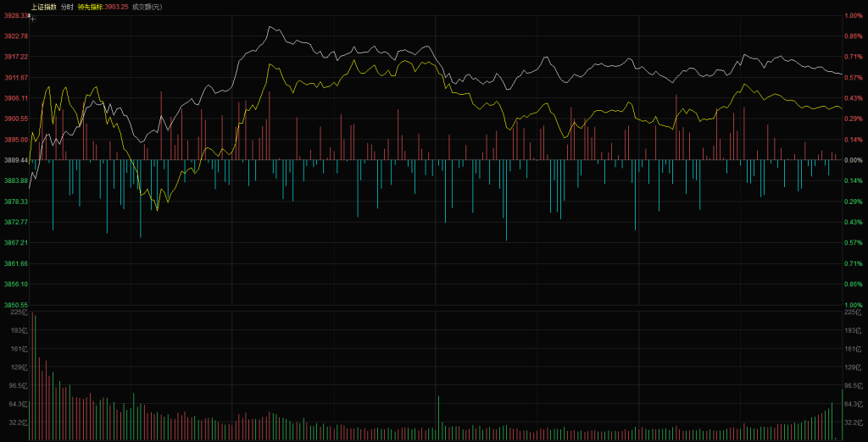The width and height of the screenshot is (868, 442).
Task: Click the 3911.67 price axis value
Action: 15,77
